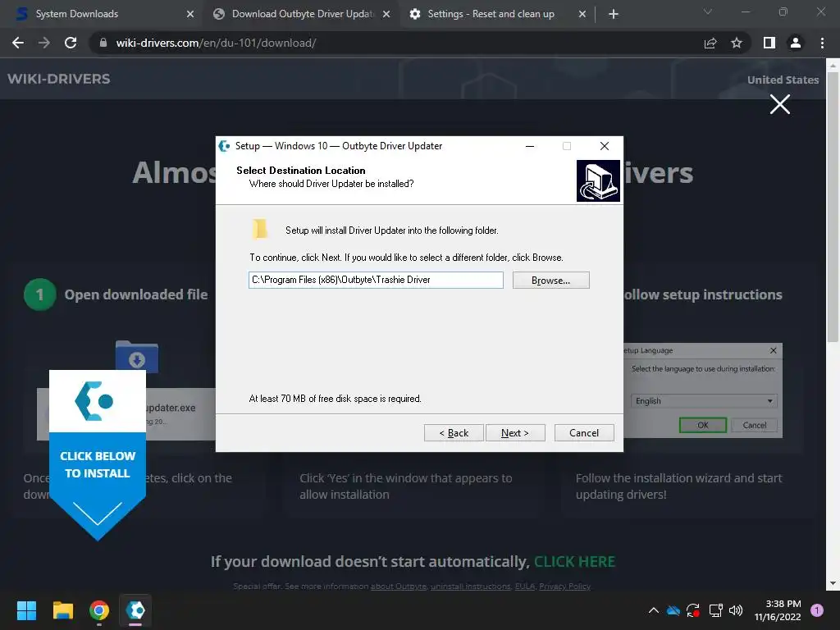
Task: Click the download folder icon on page
Action: click(x=137, y=357)
